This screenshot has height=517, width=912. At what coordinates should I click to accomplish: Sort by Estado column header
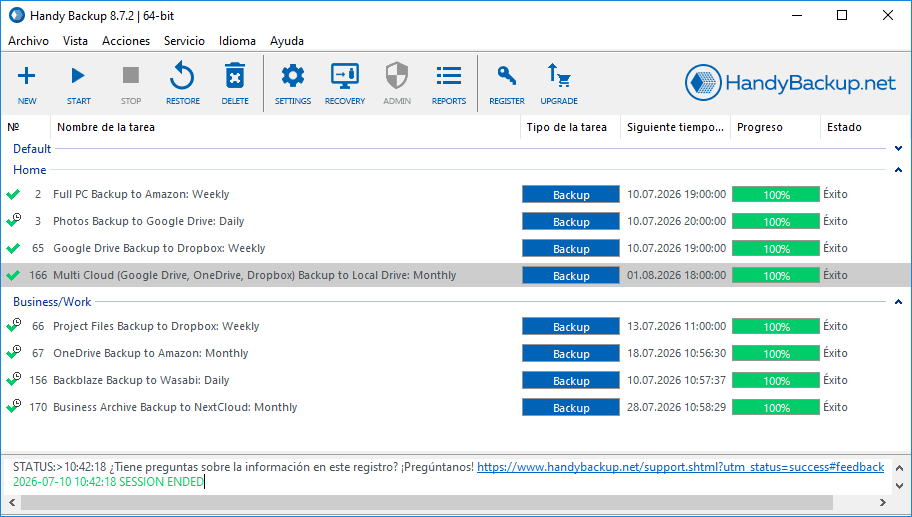[865, 127]
